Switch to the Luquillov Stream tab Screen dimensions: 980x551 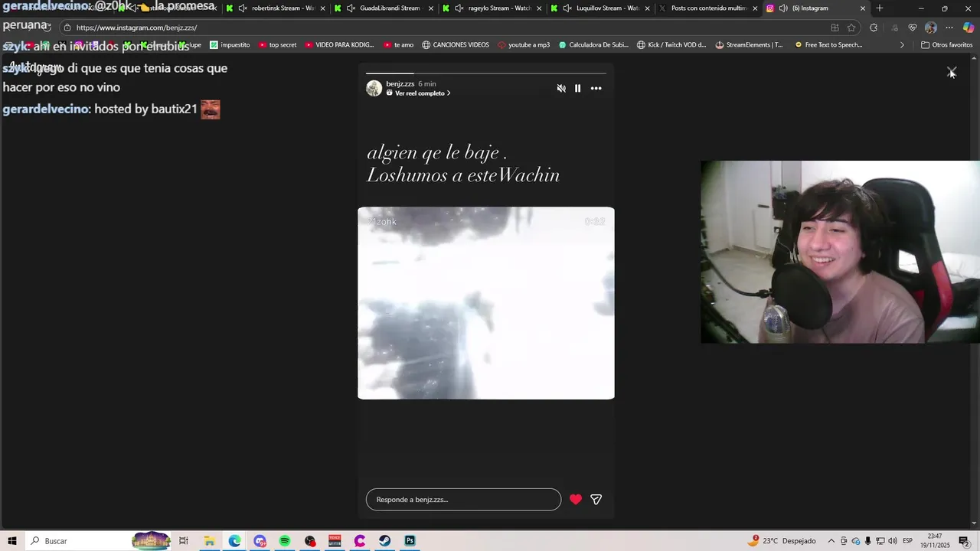click(599, 8)
